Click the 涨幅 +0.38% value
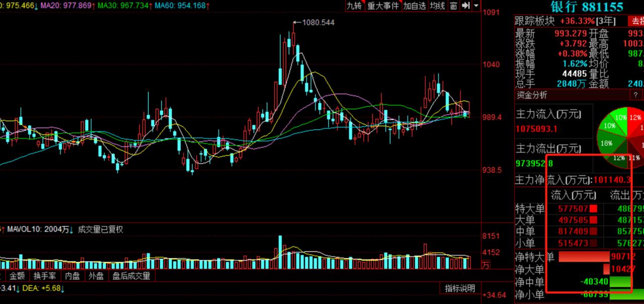The image size is (644, 304). point(572,54)
